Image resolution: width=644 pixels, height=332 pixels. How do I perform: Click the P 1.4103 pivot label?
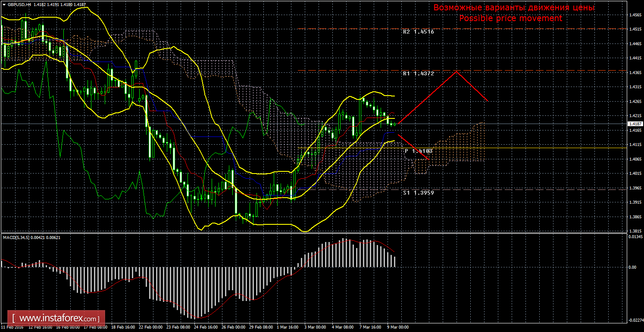[x=418, y=151]
